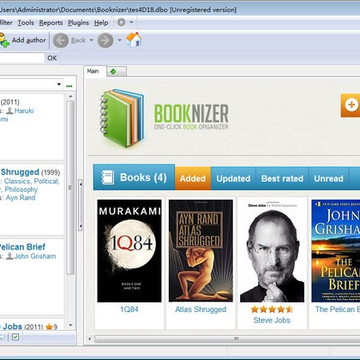Click the list scrollbar up arrow
This screenshot has height=360, width=360.
click(x=70, y=96)
